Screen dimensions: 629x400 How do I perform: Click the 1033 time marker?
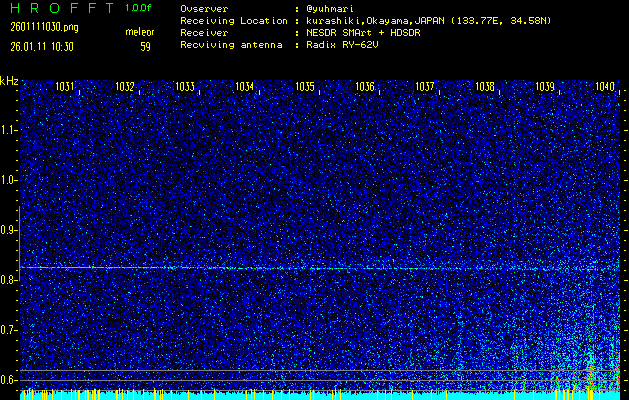(185, 87)
